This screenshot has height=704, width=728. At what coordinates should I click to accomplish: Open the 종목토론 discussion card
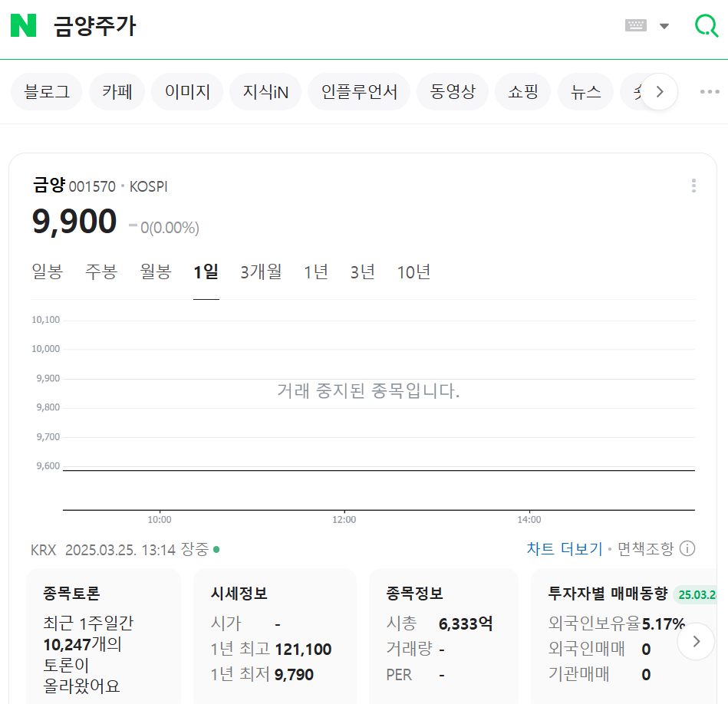coord(104,637)
